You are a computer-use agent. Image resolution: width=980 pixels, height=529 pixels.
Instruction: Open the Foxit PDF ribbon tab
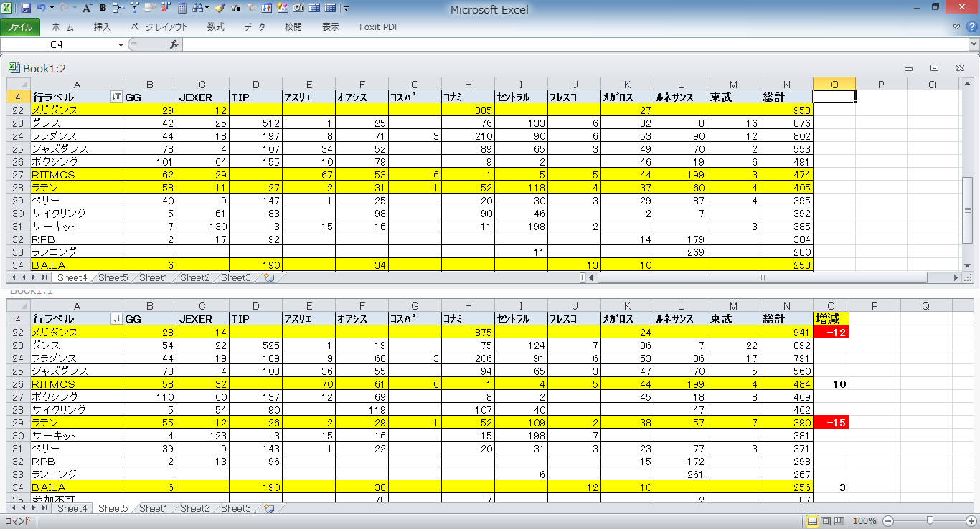(380, 27)
